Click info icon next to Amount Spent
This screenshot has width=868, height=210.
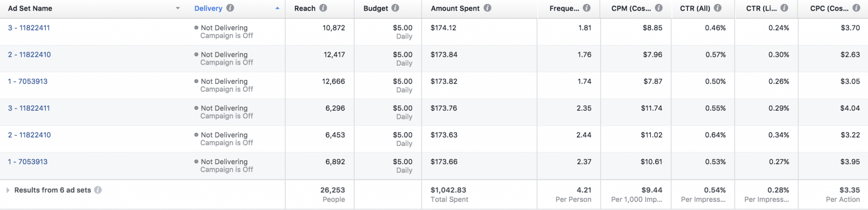pos(487,8)
